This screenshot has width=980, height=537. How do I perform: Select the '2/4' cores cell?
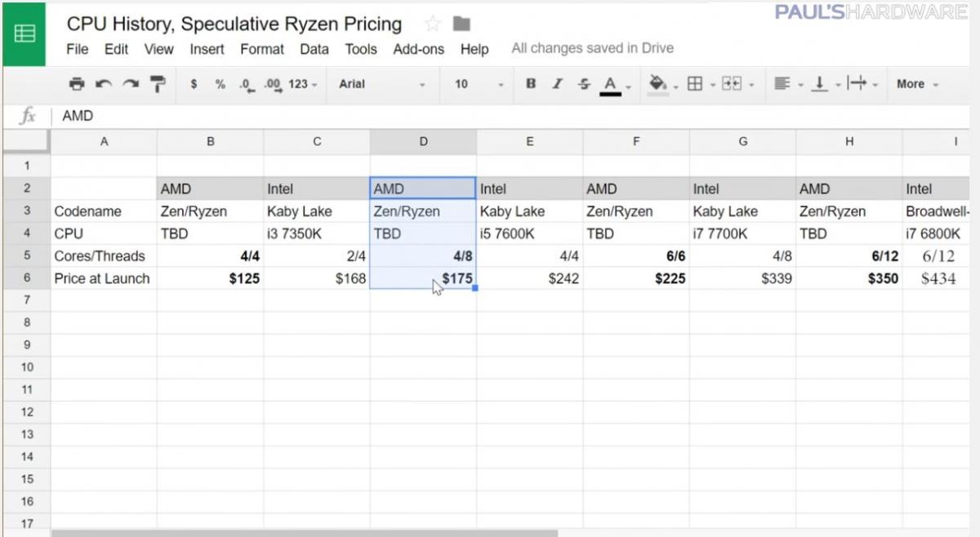coord(317,256)
